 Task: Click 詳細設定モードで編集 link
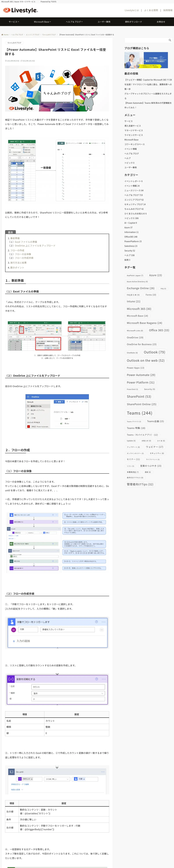pos(20,784)
